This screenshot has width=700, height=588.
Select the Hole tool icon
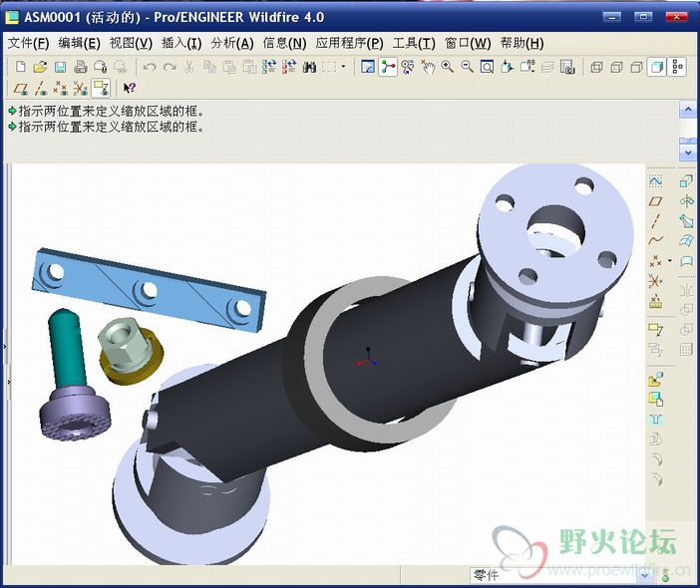pos(655,419)
